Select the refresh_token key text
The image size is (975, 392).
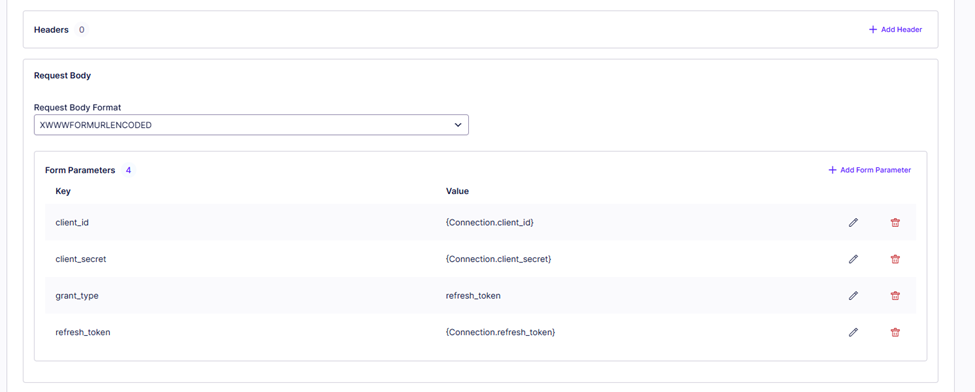pos(83,332)
